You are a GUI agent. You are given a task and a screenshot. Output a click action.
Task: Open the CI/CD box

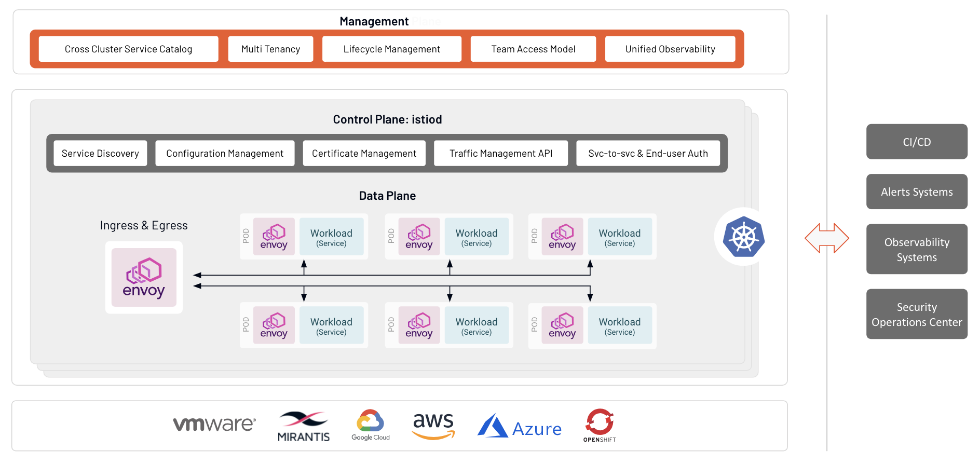pyautogui.click(x=916, y=142)
